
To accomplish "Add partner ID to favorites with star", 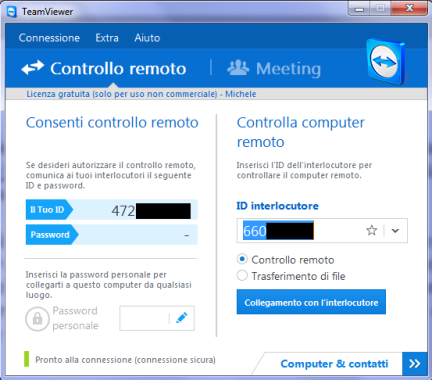I will pos(371,230).
